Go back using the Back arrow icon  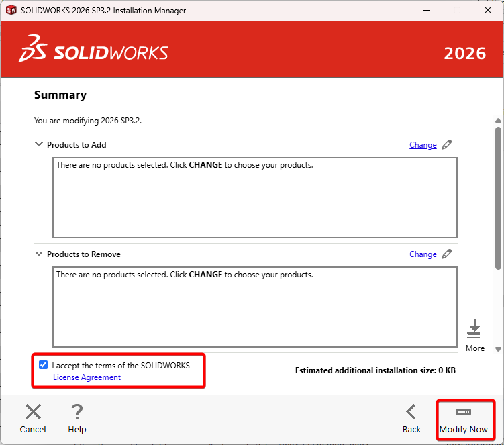click(x=411, y=412)
